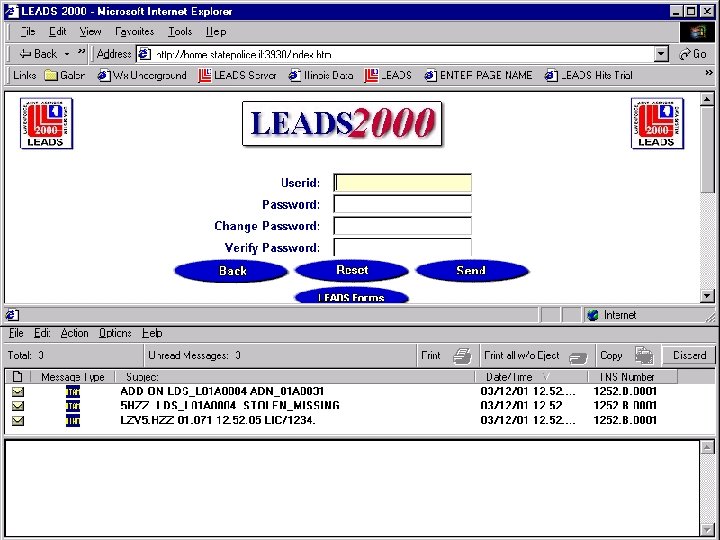The image size is (720, 540).
Task: Sort by the Subject column header
Action: point(294,377)
